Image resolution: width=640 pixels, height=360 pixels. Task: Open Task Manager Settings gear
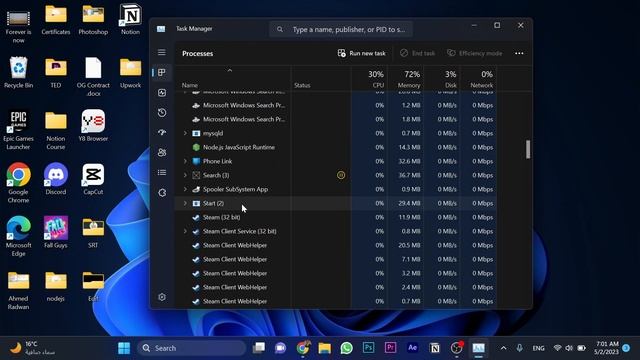162,297
